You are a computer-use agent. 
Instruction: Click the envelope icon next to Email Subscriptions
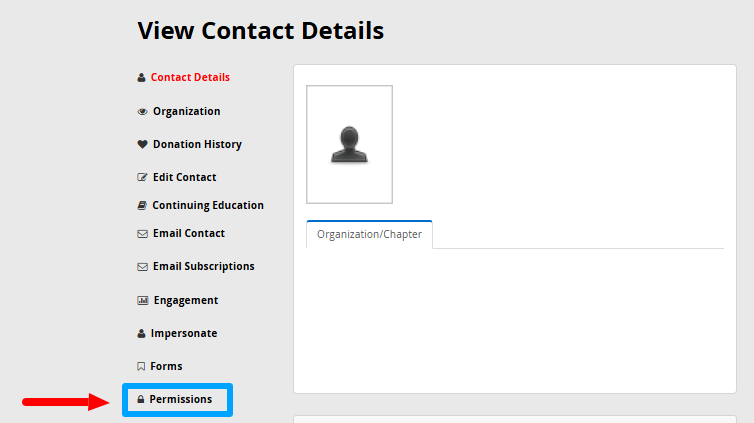142,267
